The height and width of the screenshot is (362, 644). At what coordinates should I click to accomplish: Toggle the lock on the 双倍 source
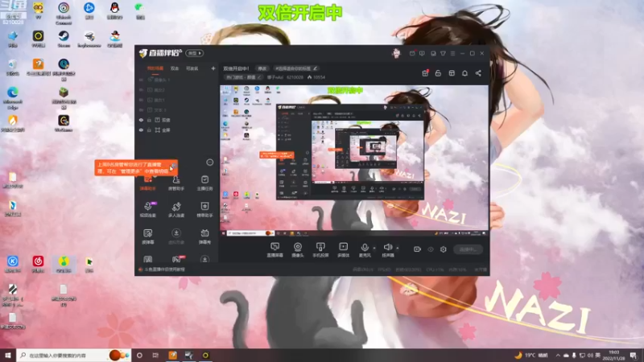point(149,120)
